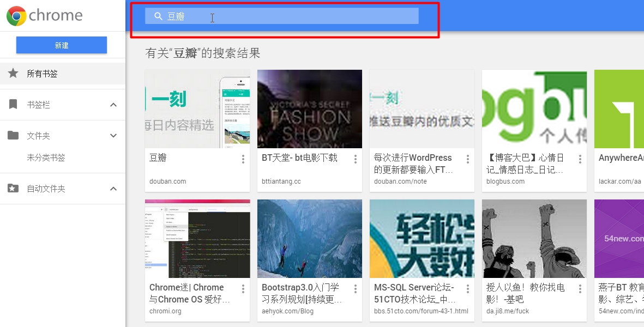This screenshot has height=327, width=644.
Task: Click the 新建 button
Action: (x=62, y=45)
